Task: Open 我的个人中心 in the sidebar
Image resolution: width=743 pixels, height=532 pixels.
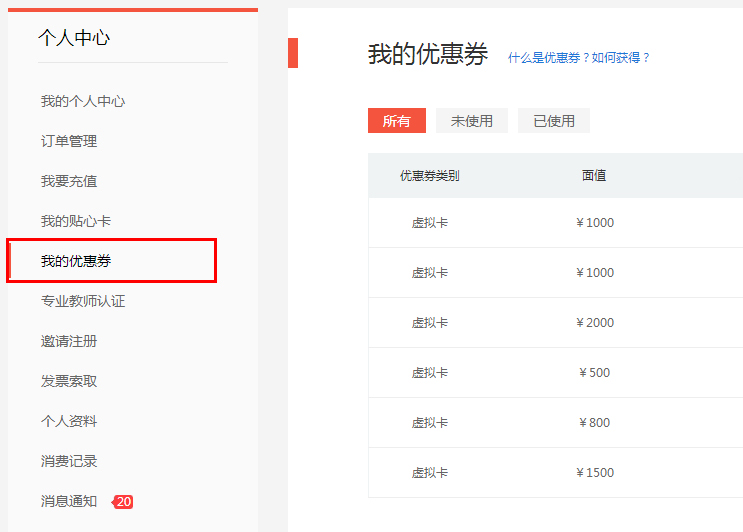Action: point(83,101)
